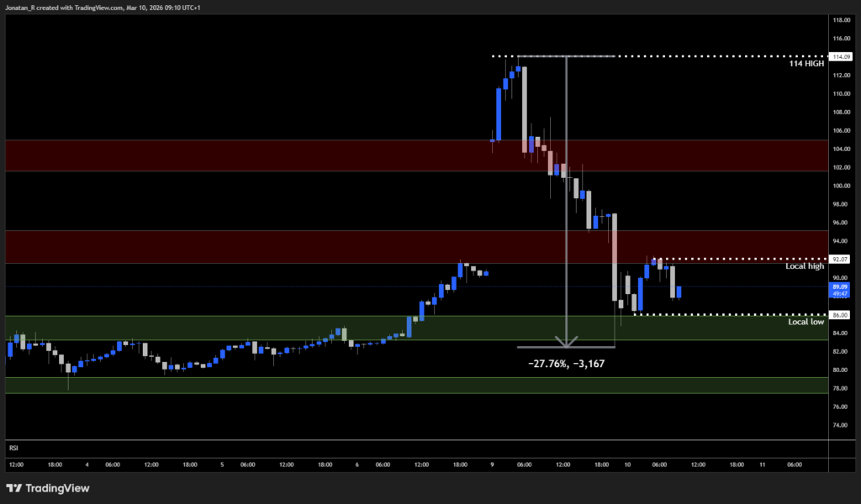Click the 'Local high' text label
The height and width of the screenshot is (504, 861).
pyautogui.click(x=805, y=266)
